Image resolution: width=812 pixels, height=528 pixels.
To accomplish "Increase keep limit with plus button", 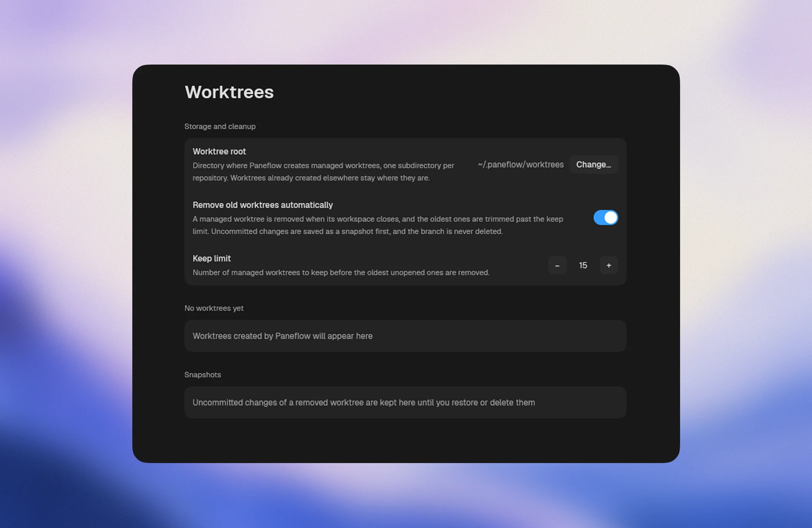I will 609,266.
